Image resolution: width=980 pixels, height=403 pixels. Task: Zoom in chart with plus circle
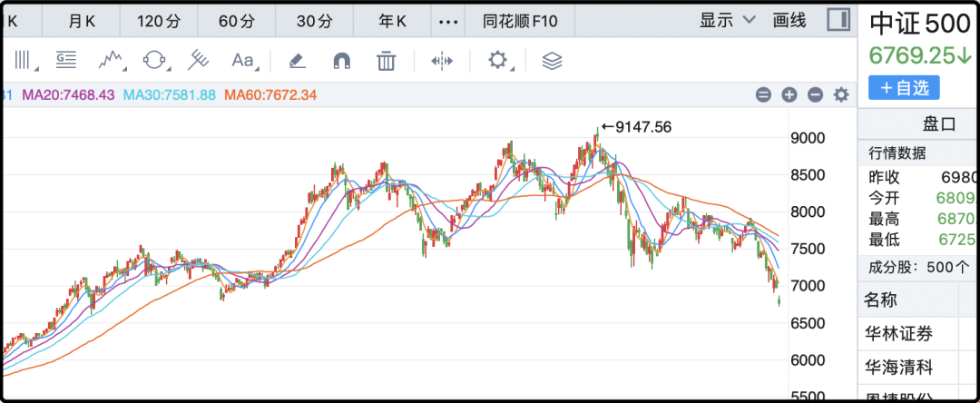tap(789, 95)
